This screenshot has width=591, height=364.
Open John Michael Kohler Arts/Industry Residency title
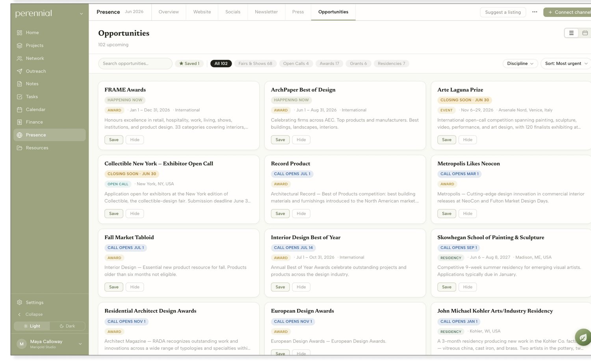(495, 311)
